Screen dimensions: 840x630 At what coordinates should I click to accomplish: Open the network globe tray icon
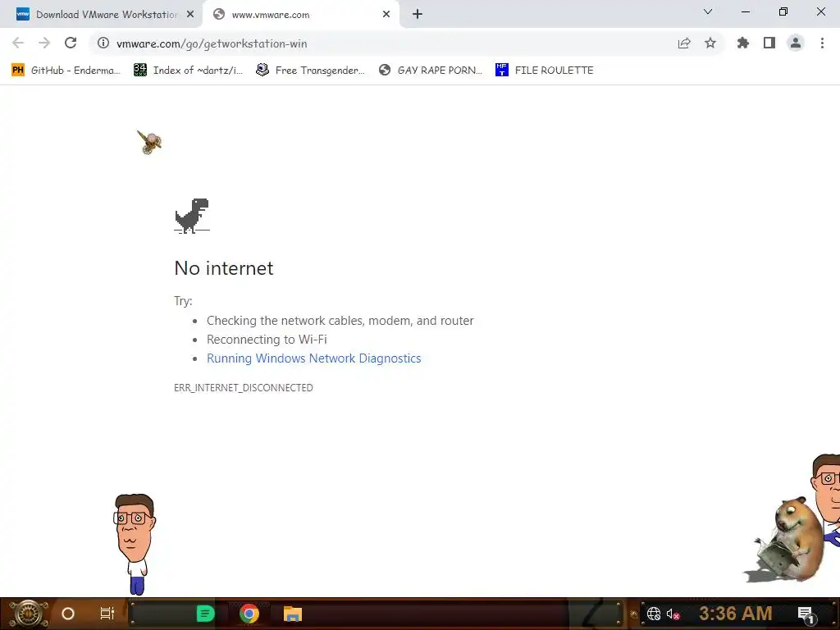click(654, 614)
